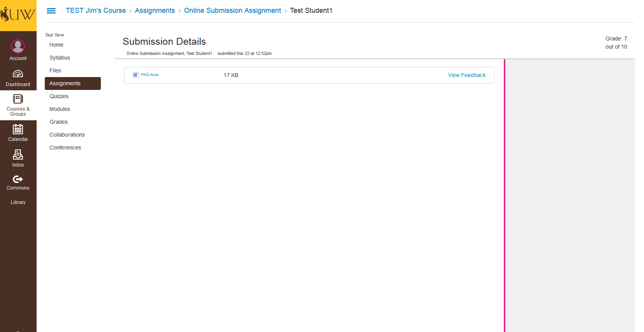This screenshot has width=644, height=332.
Task: Click the Assignments breadcrumb link
Action: click(x=155, y=11)
